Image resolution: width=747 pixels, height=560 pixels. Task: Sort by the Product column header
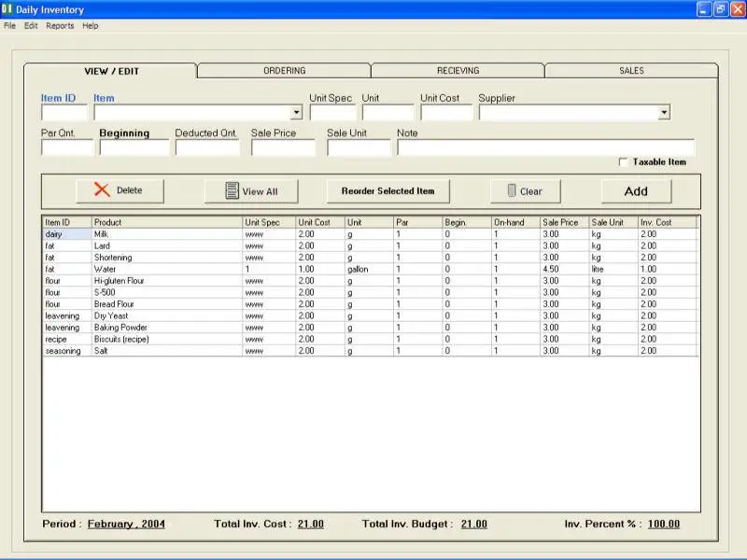click(167, 222)
